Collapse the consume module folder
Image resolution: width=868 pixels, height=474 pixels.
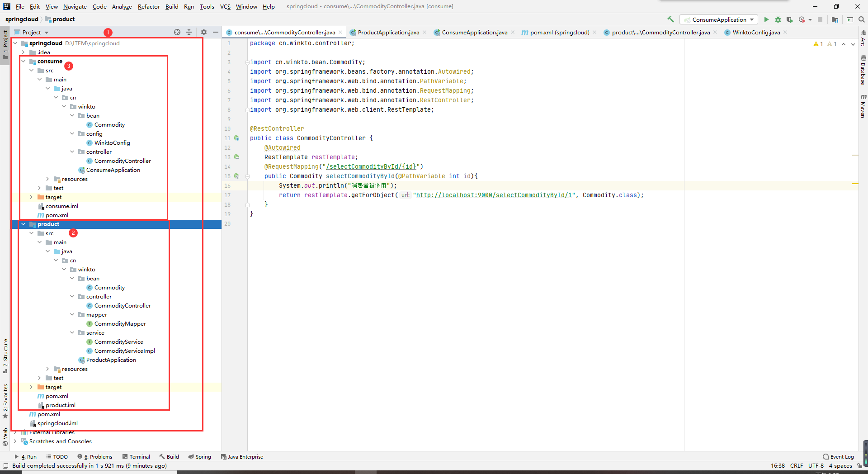[x=24, y=61]
